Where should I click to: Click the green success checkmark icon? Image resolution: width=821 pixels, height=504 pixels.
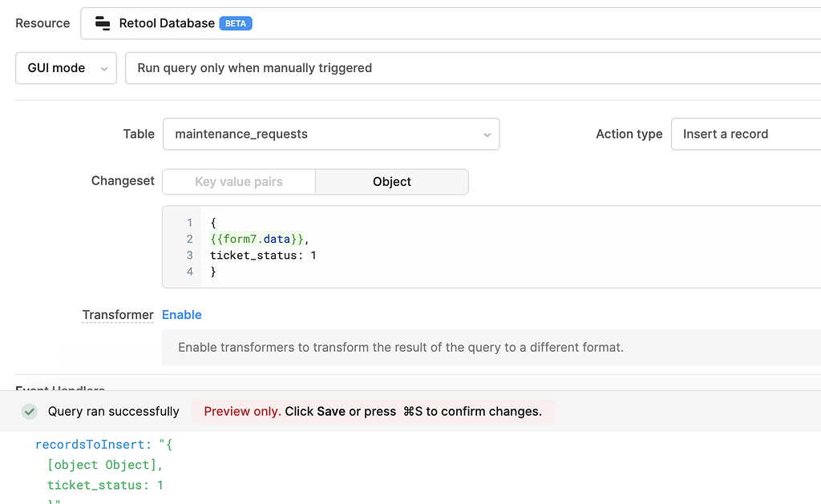click(x=30, y=412)
